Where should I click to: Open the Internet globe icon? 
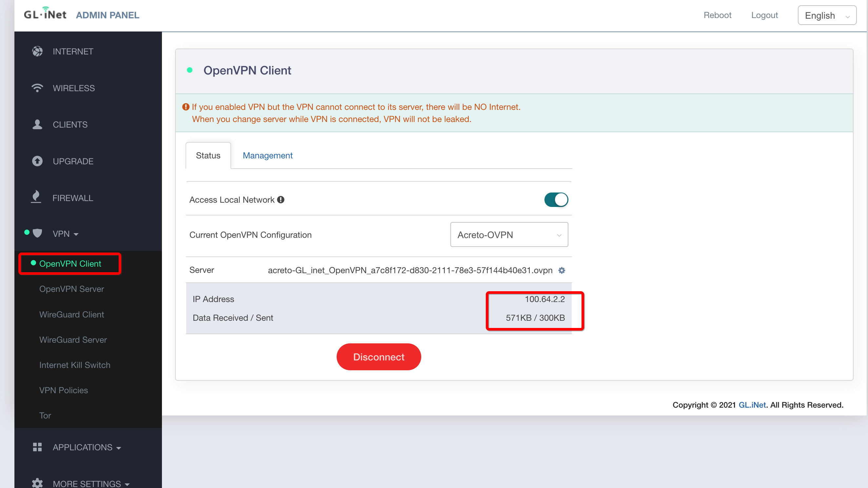37,51
